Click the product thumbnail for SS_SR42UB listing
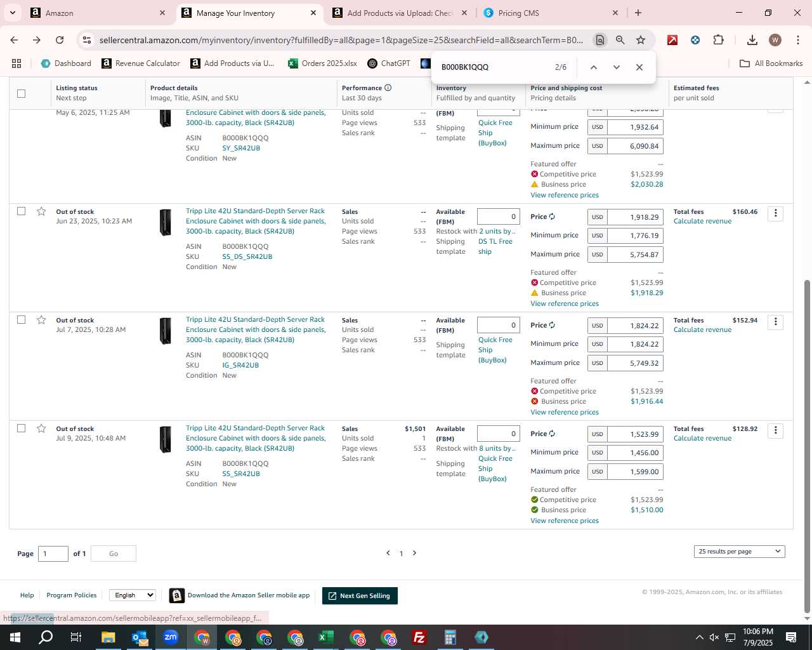Viewport: 812px width, 650px height. [166, 439]
